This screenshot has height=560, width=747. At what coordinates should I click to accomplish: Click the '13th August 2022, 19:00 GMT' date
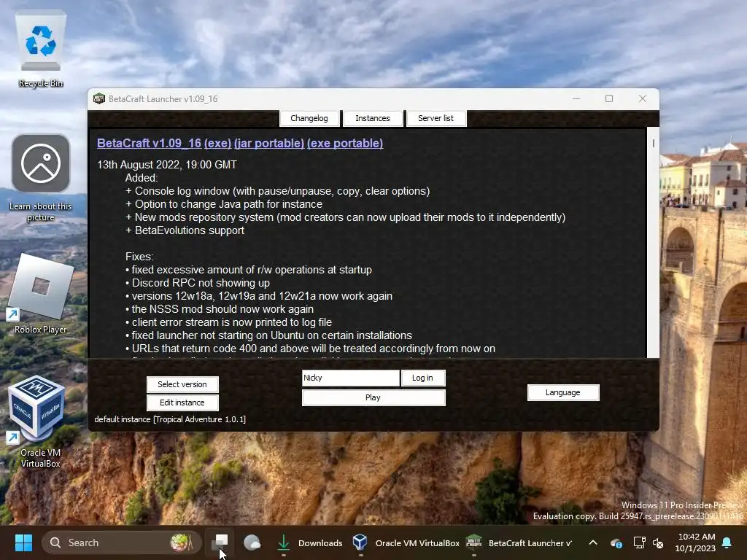167,165
